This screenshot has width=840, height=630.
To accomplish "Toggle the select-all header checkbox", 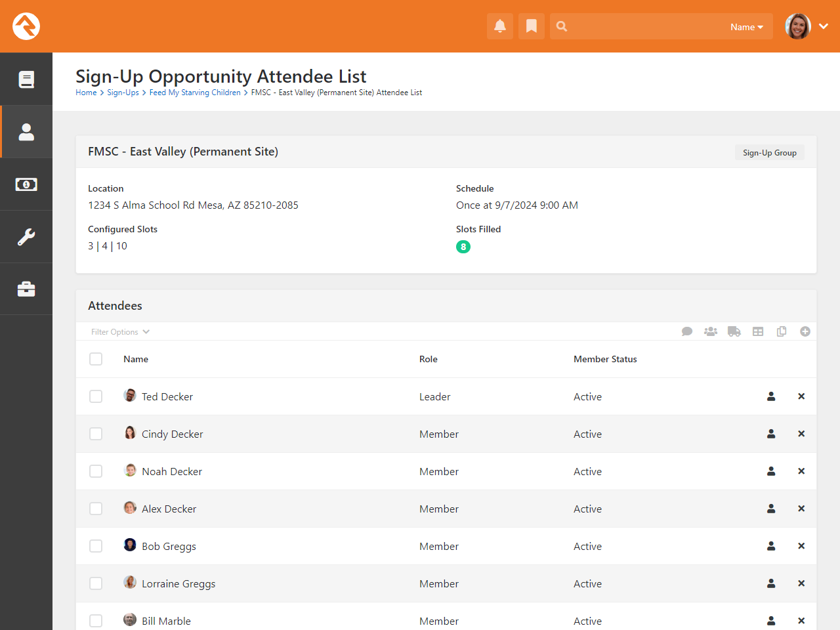I will point(96,359).
